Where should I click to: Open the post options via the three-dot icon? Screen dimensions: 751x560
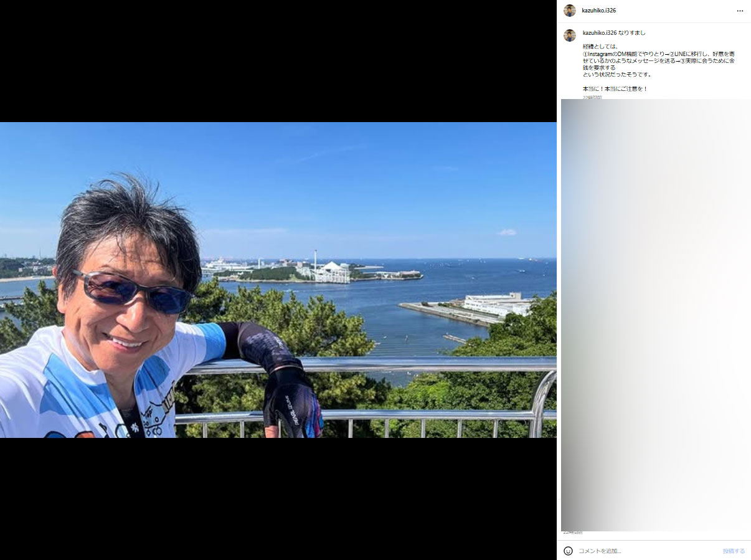(x=741, y=11)
